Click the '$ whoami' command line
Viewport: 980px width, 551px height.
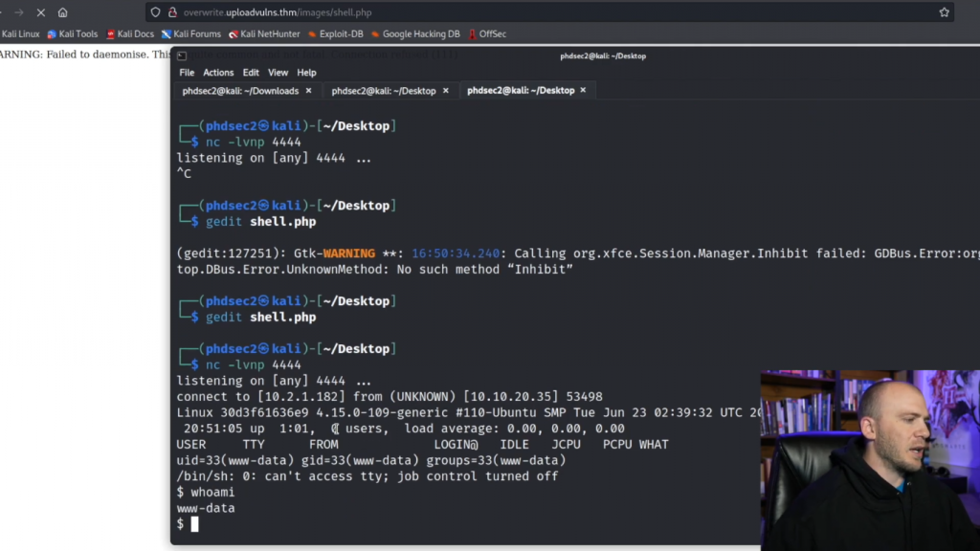pos(206,493)
